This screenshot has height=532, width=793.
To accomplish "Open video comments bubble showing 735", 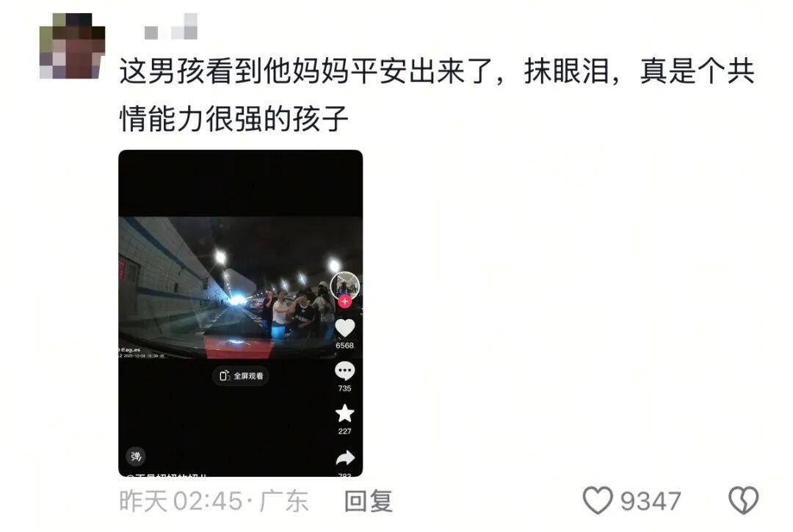I will (x=345, y=371).
